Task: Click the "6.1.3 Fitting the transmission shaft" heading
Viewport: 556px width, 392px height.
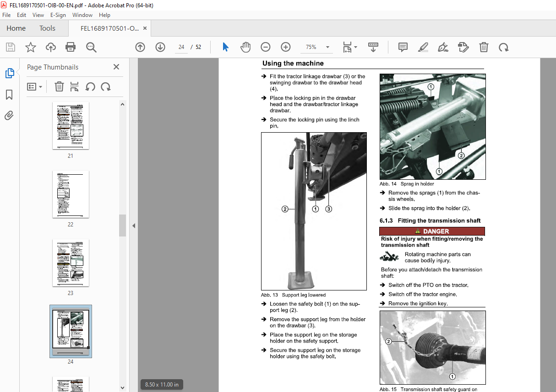Action: pos(430,220)
